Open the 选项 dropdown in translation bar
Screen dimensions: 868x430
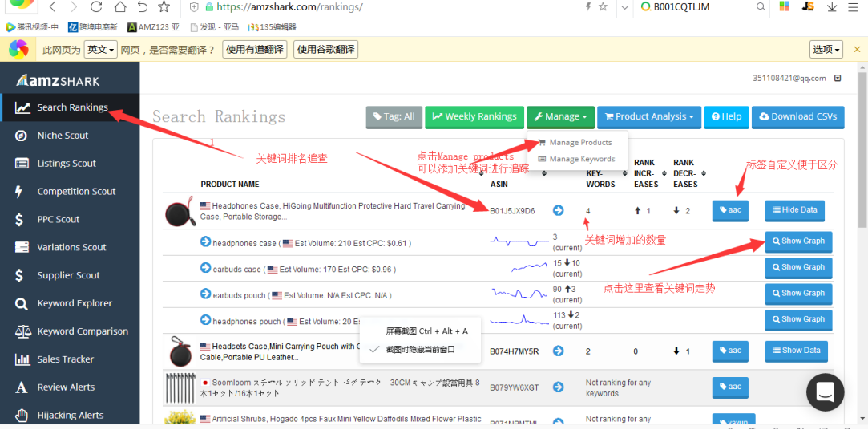[826, 49]
